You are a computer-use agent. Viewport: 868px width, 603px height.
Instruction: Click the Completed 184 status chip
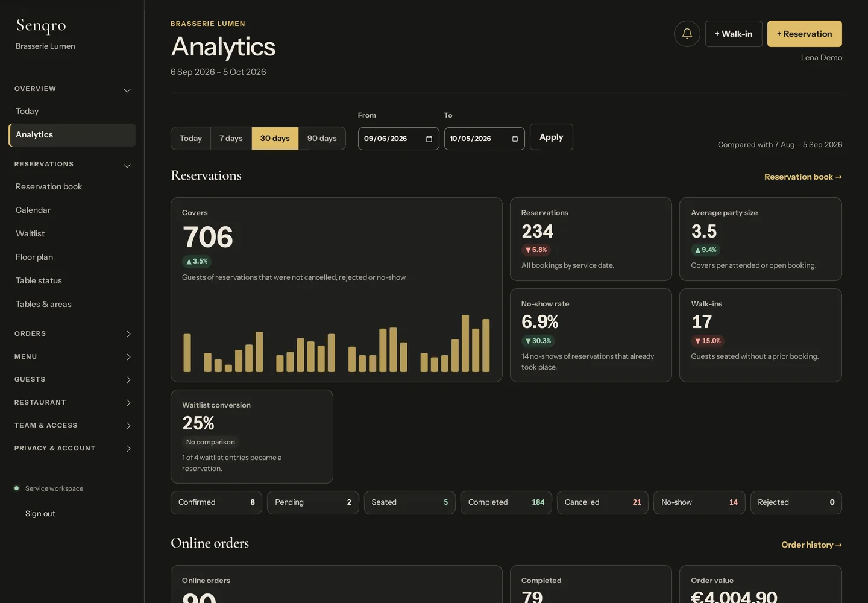point(506,502)
